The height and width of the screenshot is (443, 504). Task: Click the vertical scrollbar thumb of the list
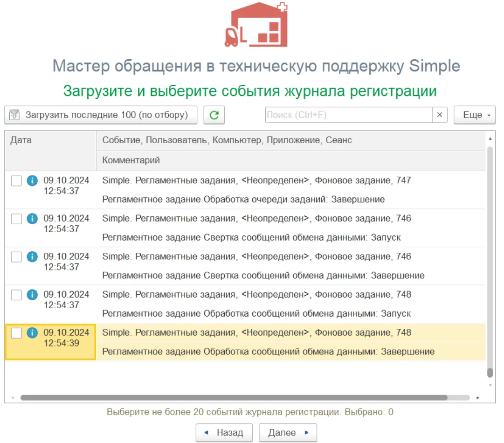[x=490, y=372]
